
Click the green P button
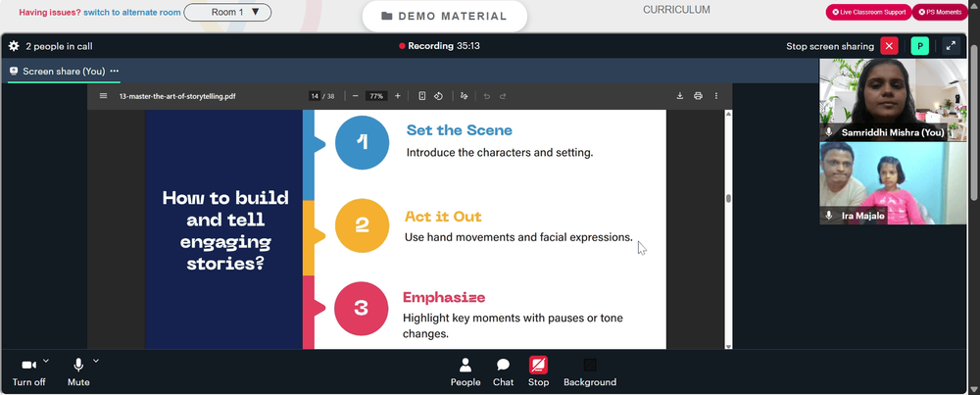tap(920, 46)
